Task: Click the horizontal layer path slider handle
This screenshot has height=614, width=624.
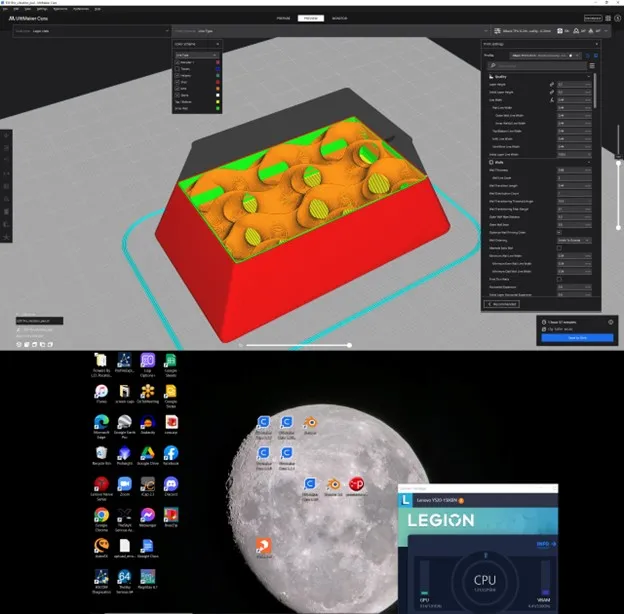Action: [349, 345]
